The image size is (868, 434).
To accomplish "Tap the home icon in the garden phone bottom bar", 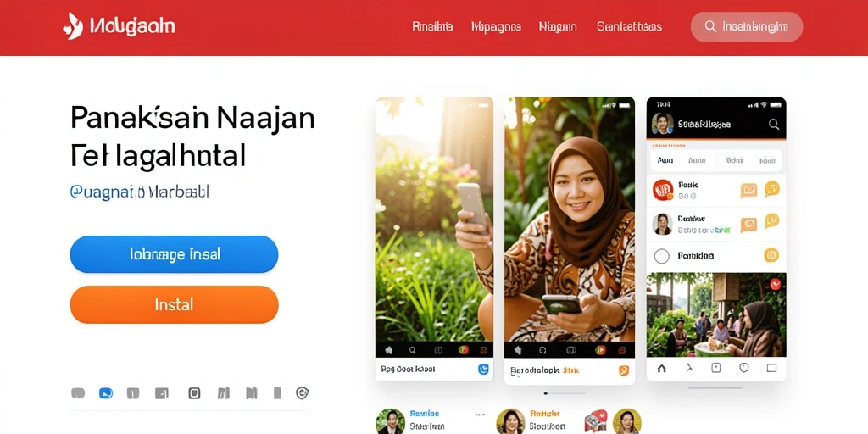I will pos(388,350).
